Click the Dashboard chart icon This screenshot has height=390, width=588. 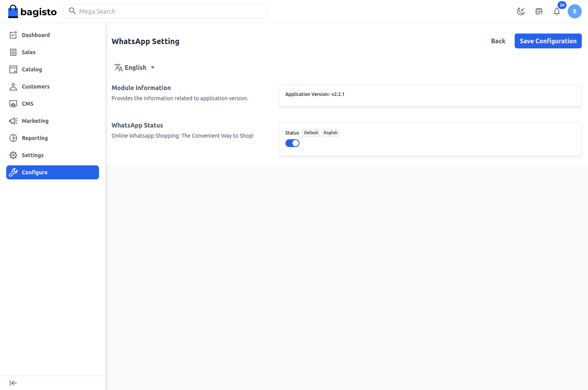(13, 35)
